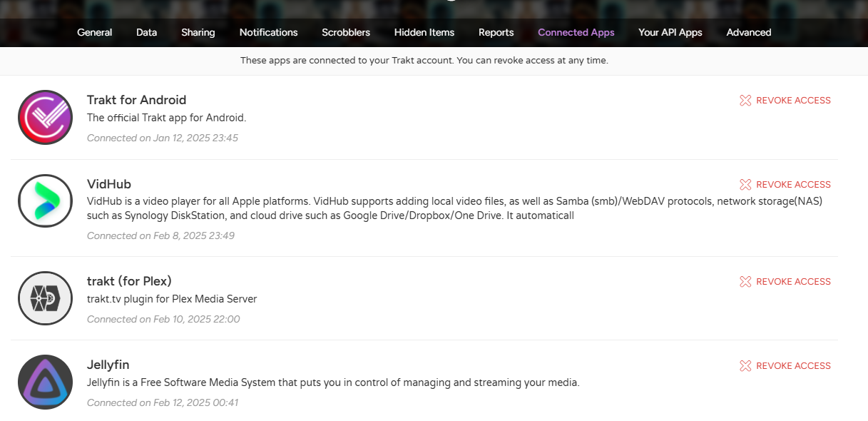
Task: Click the trakt for Plex app icon
Action: tap(45, 298)
